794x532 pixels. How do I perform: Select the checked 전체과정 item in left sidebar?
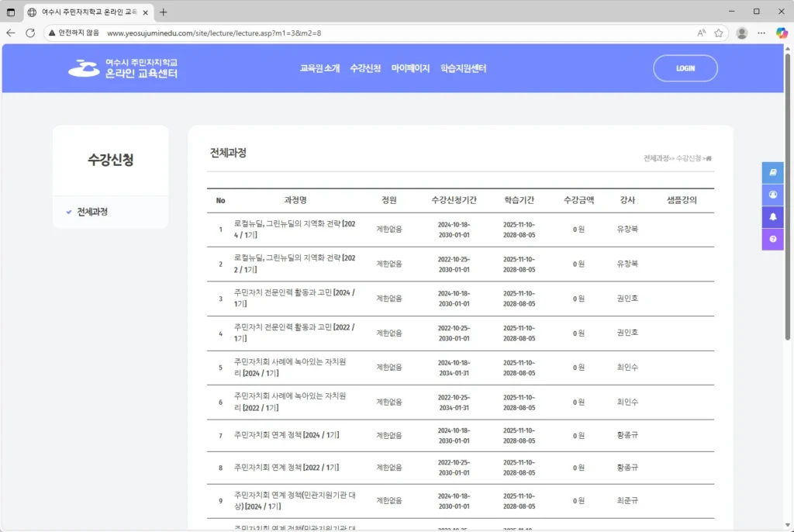88,211
